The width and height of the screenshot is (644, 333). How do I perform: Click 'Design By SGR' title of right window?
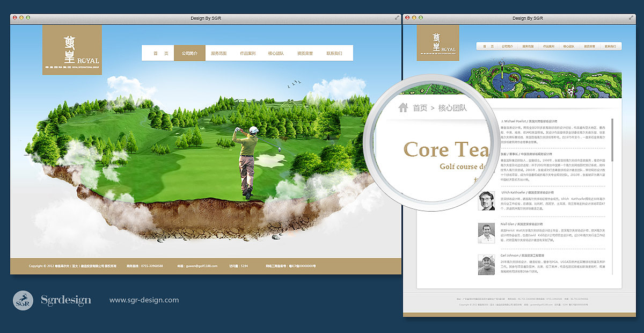(x=527, y=18)
